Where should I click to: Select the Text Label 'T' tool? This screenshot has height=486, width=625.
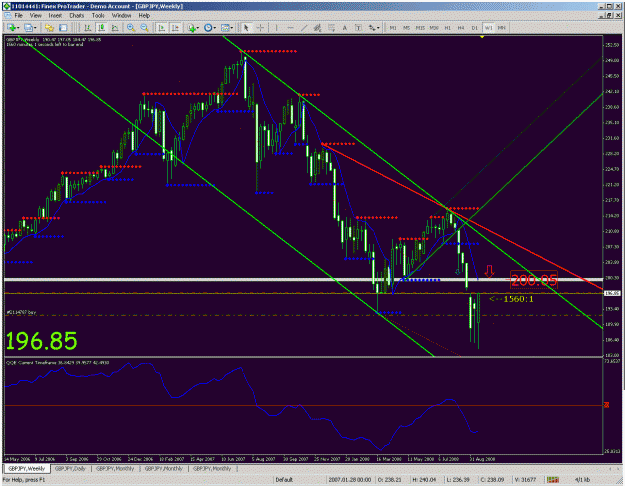tap(358, 28)
